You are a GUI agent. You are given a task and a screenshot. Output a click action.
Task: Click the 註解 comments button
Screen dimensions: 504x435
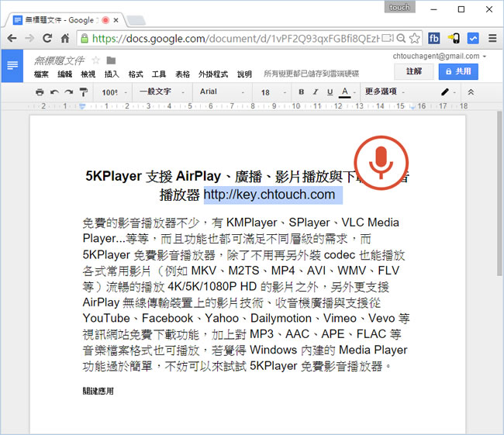point(414,71)
